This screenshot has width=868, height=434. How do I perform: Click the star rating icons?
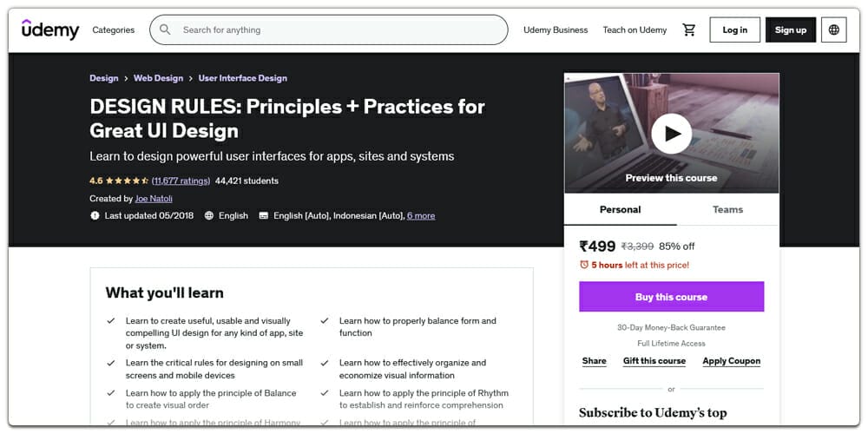127,181
